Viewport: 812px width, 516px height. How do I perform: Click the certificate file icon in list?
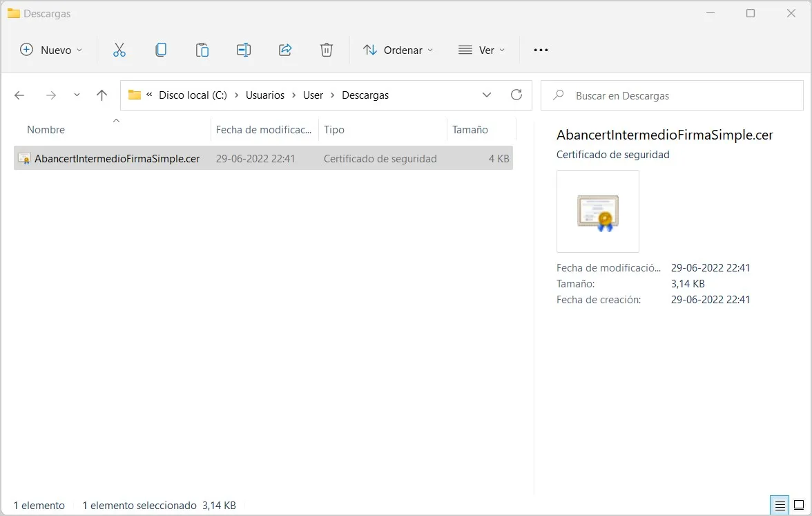click(23, 159)
